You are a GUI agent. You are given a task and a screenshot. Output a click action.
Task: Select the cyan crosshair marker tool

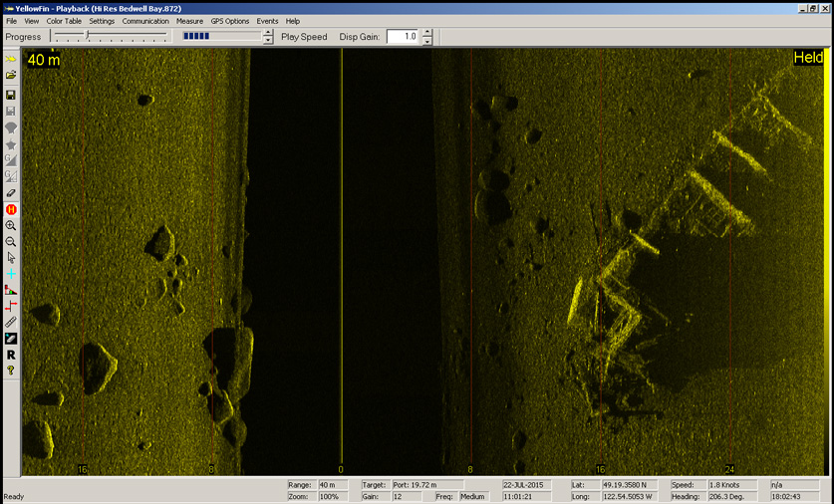click(11, 274)
